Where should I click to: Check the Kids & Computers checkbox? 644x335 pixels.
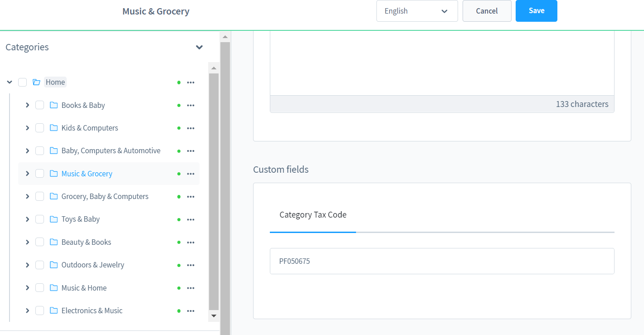pos(39,128)
